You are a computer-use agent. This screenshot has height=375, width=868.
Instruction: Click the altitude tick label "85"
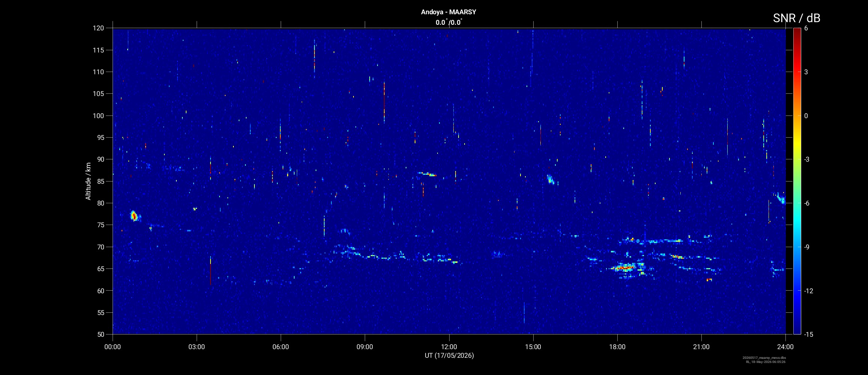(x=100, y=181)
